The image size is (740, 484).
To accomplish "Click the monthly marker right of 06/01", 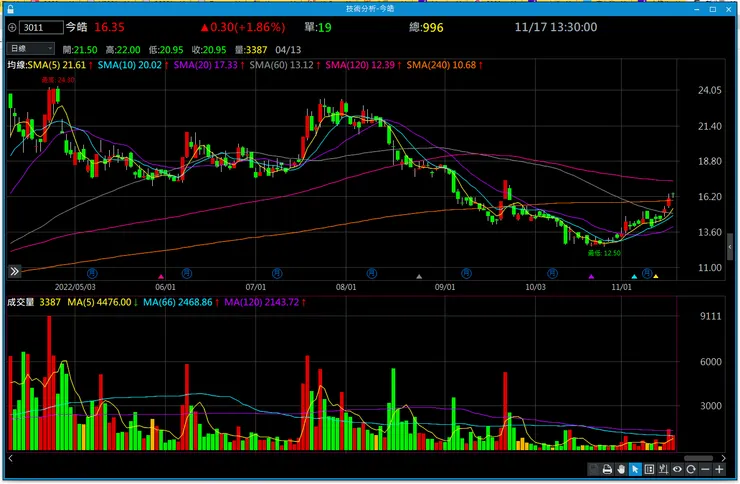I will pyautogui.click(x=187, y=273).
